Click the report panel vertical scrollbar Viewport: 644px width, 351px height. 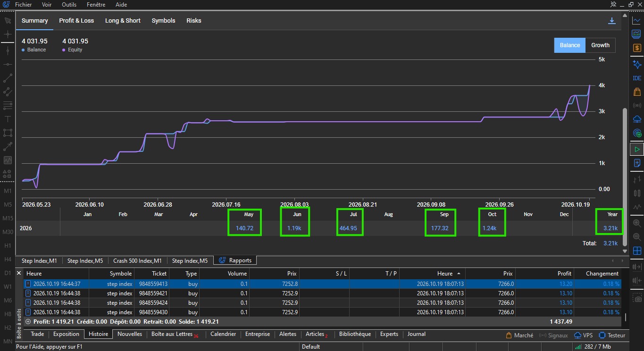(x=625, y=177)
